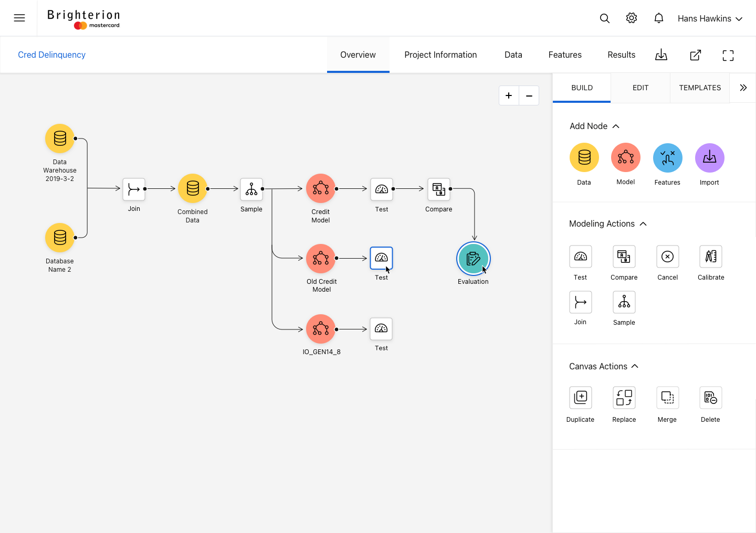Choose the Test modeling action
This screenshot has width=756, height=533.
tap(581, 257)
